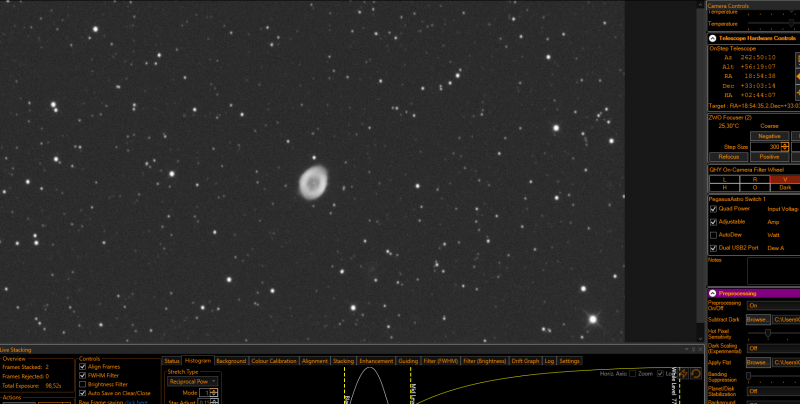Click the OnStep Telescope label
The image size is (800, 404).
732,48
